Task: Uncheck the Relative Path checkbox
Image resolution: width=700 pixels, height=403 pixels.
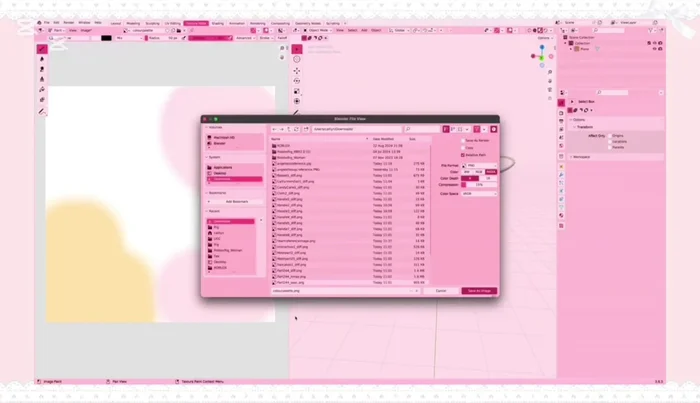Action: [463, 155]
